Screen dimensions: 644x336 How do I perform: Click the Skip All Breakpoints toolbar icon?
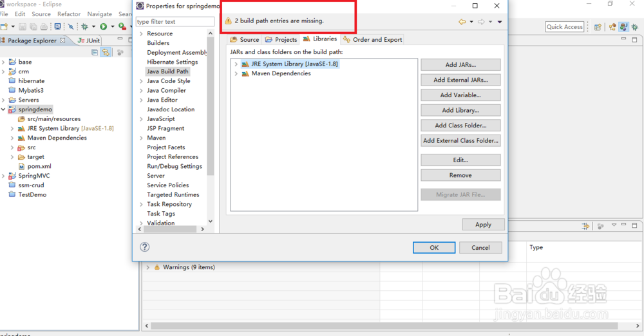click(x=71, y=26)
